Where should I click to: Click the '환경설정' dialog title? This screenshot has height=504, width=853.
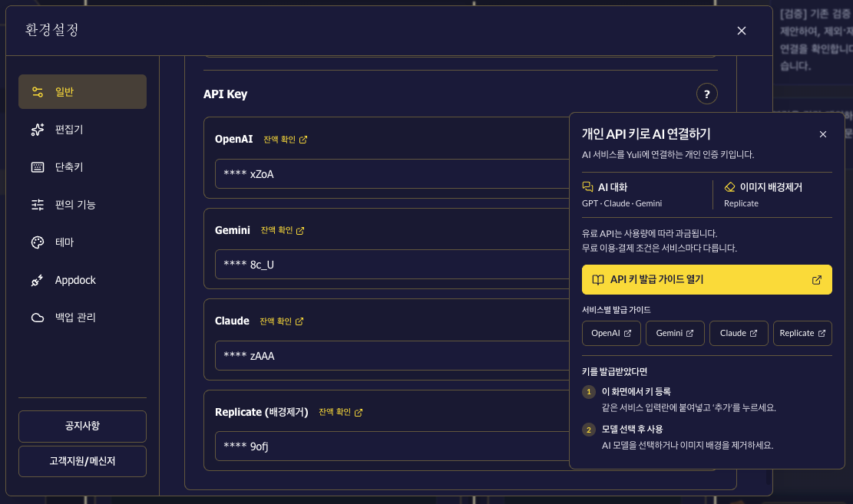click(52, 30)
